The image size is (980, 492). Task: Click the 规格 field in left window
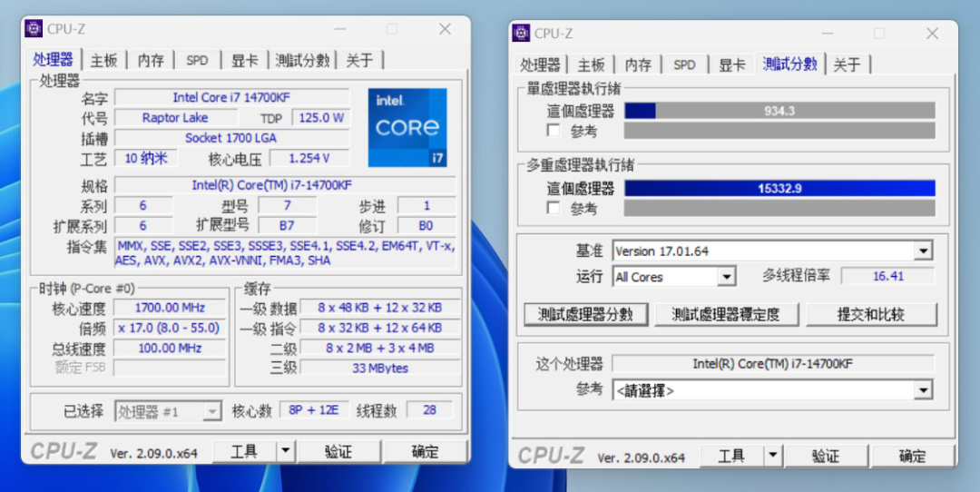286,186
